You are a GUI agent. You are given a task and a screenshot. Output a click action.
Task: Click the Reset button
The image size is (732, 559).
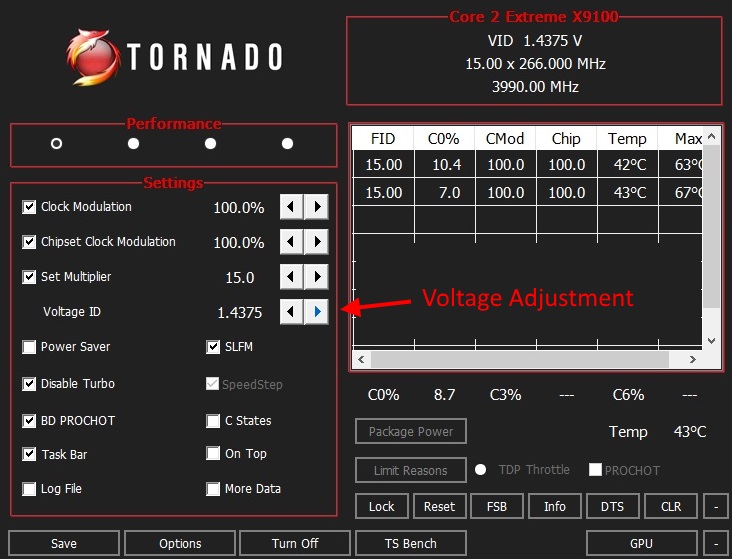point(439,506)
